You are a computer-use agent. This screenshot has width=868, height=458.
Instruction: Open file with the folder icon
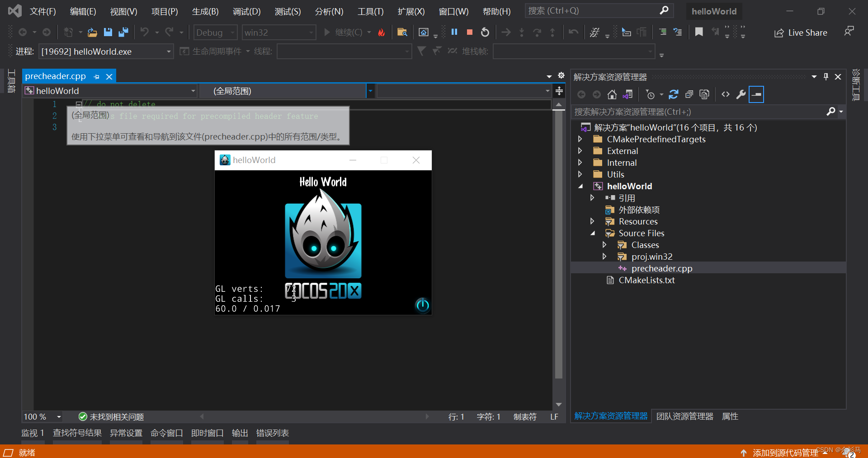pyautogui.click(x=92, y=32)
